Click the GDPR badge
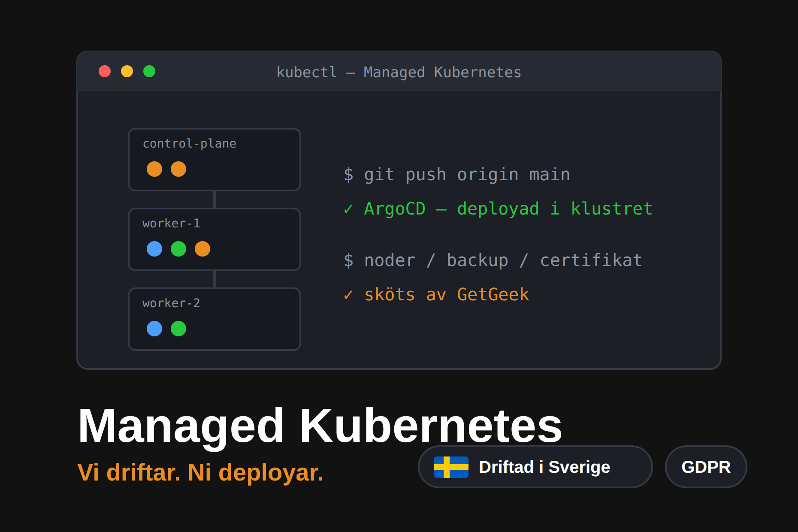 (706, 467)
